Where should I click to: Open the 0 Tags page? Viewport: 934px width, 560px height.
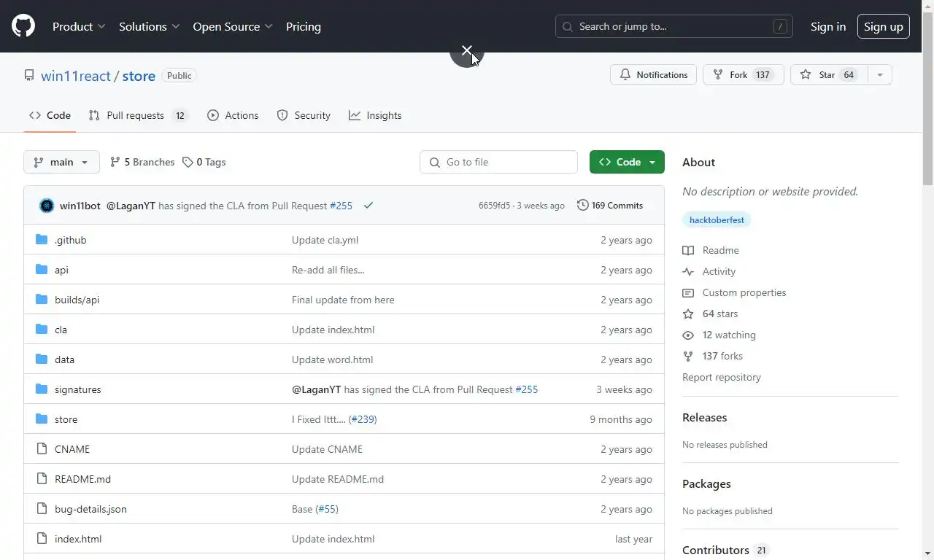pyautogui.click(x=204, y=162)
